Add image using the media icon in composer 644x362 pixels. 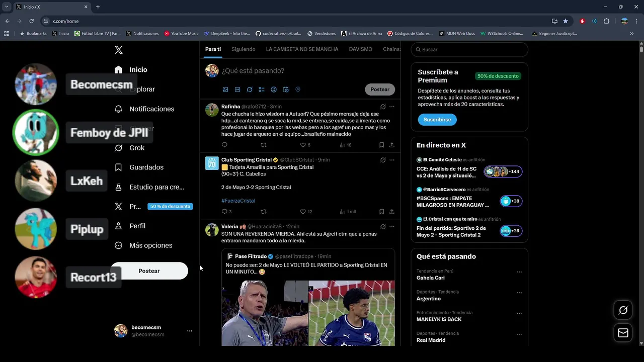coord(225,89)
